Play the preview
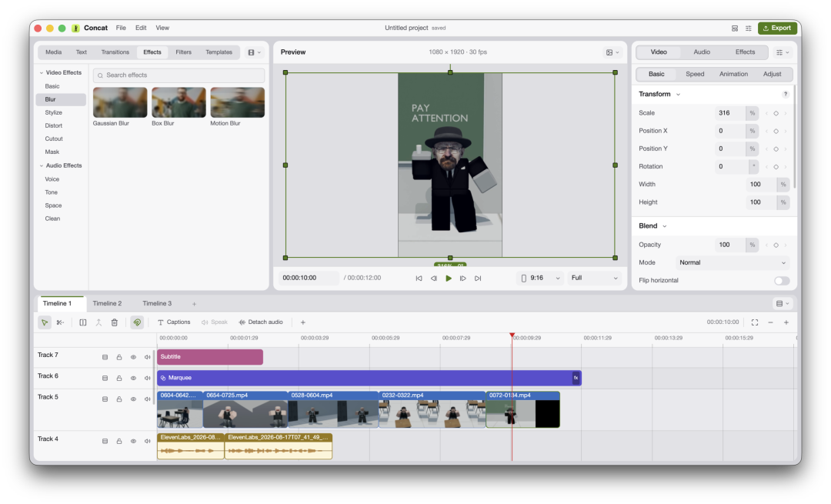The width and height of the screenshot is (831, 504). tap(449, 279)
